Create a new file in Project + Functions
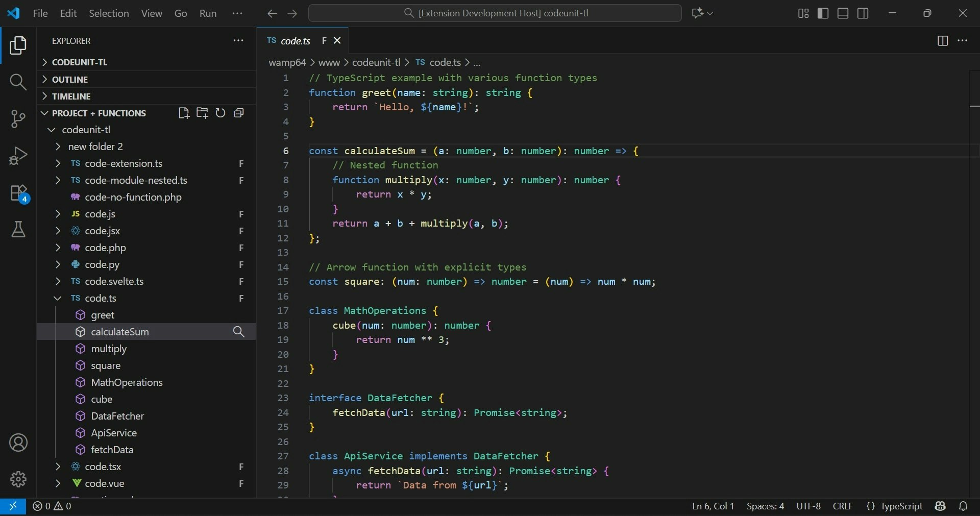Image resolution: width=980 pixels, height=516 pixels. [184, 113]
